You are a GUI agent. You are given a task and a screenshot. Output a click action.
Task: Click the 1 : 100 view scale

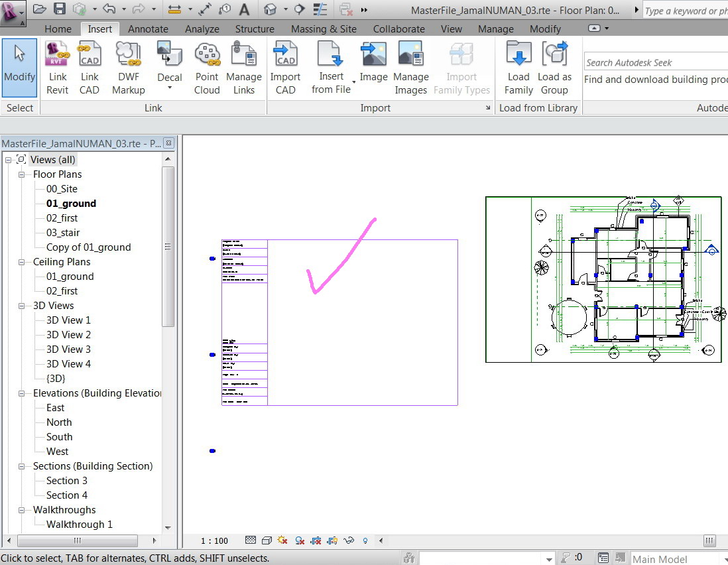[x=214, y=541]
